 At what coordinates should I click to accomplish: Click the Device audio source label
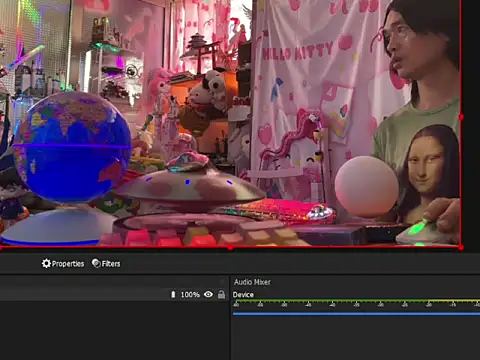[243, 295]
